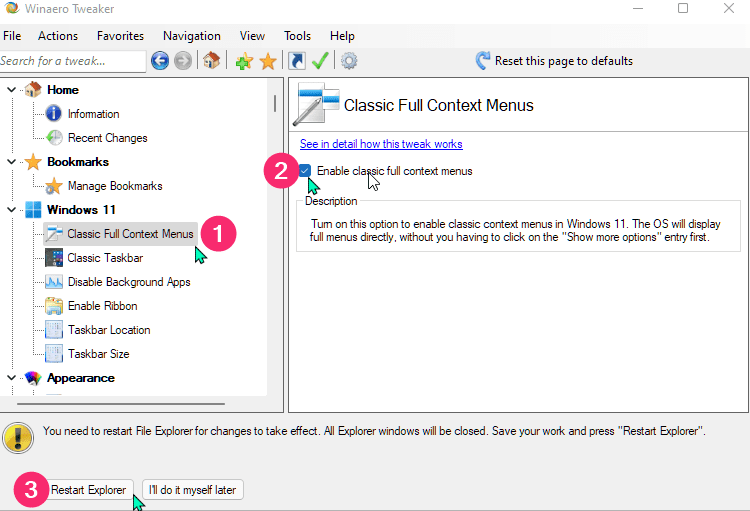Click the blue Information icon in tree
750x511 pixels.
tap(54, 113)
